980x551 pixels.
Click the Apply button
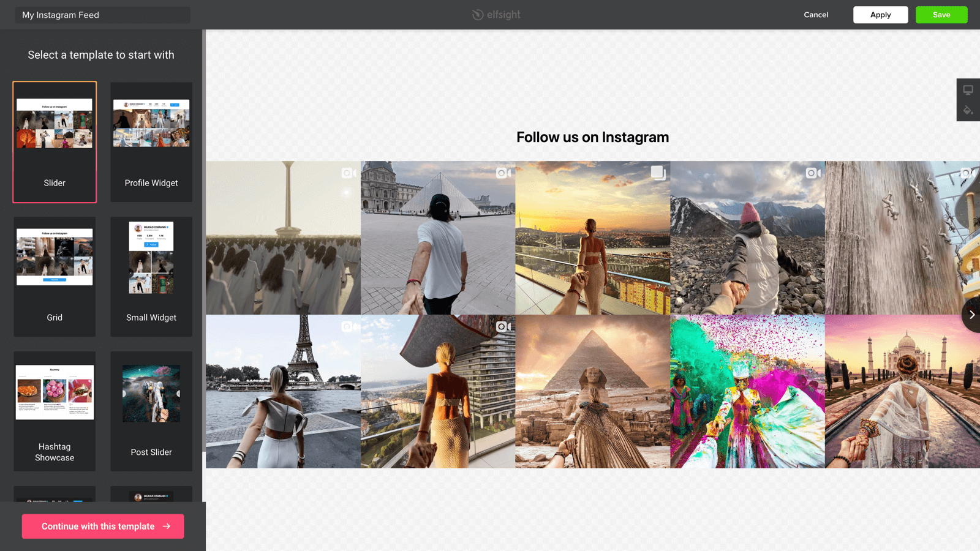pyautogui.click(x=880, y=15)
